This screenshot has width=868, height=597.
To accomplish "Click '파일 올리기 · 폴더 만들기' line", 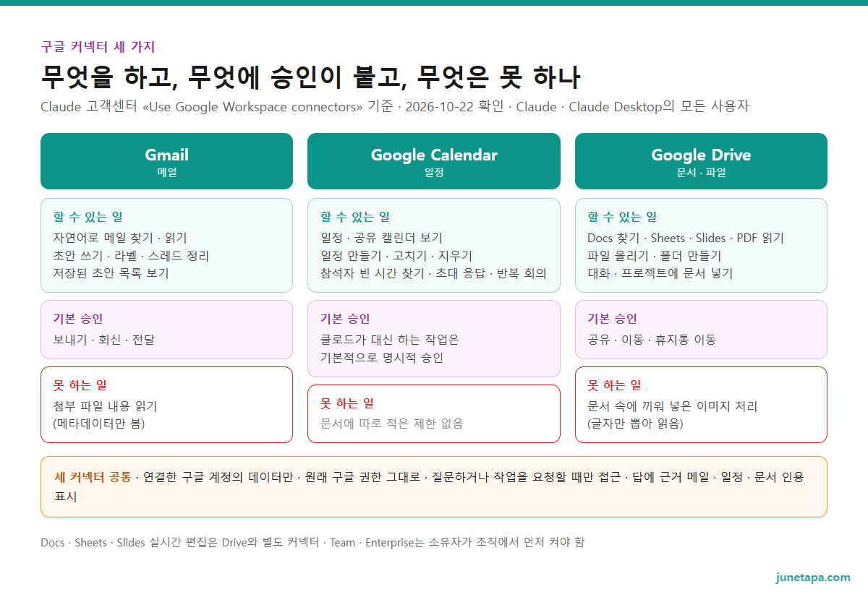I will [x=654, y=256].
